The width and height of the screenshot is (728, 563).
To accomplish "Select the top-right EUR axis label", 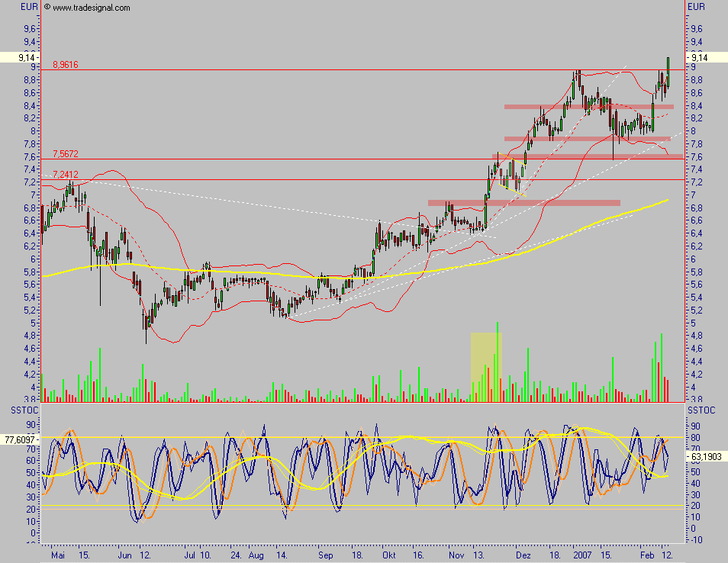I will pos(697,7).
